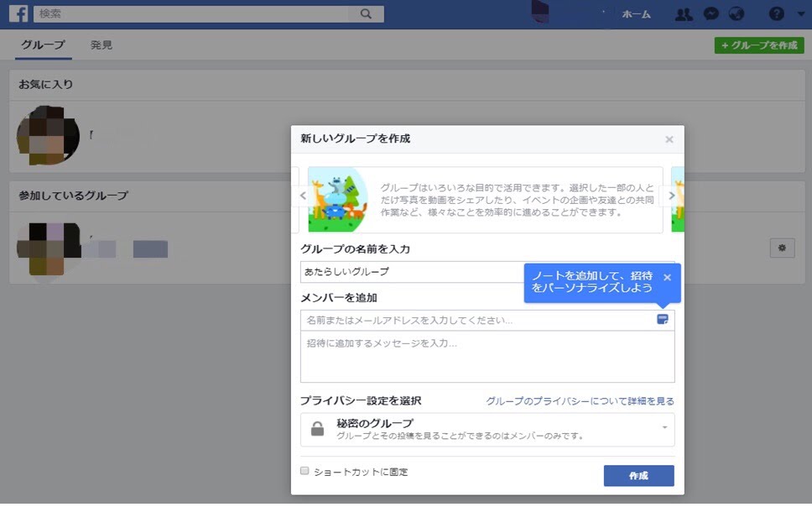Click the + グループを作成 button
The width and height of the screenshot is (812, 507).
click(x=759, y=45)
